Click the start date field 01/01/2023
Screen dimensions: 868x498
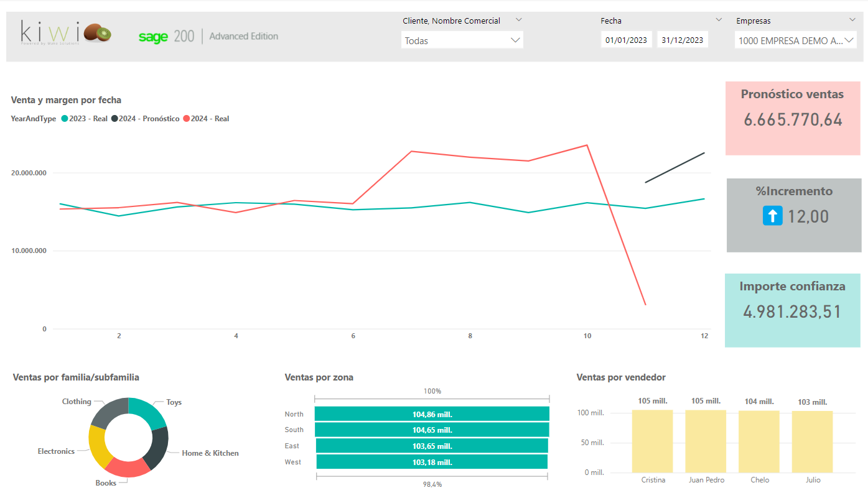coord(627,40)
